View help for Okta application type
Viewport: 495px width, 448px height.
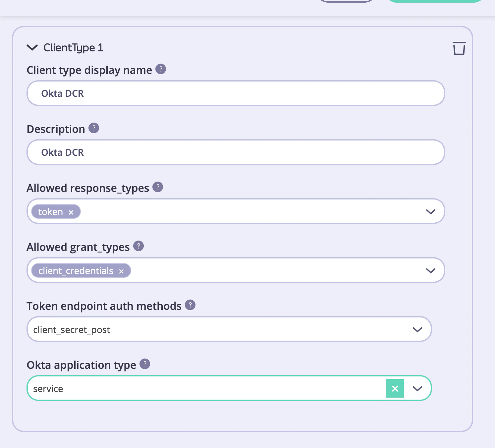point(144,364)
